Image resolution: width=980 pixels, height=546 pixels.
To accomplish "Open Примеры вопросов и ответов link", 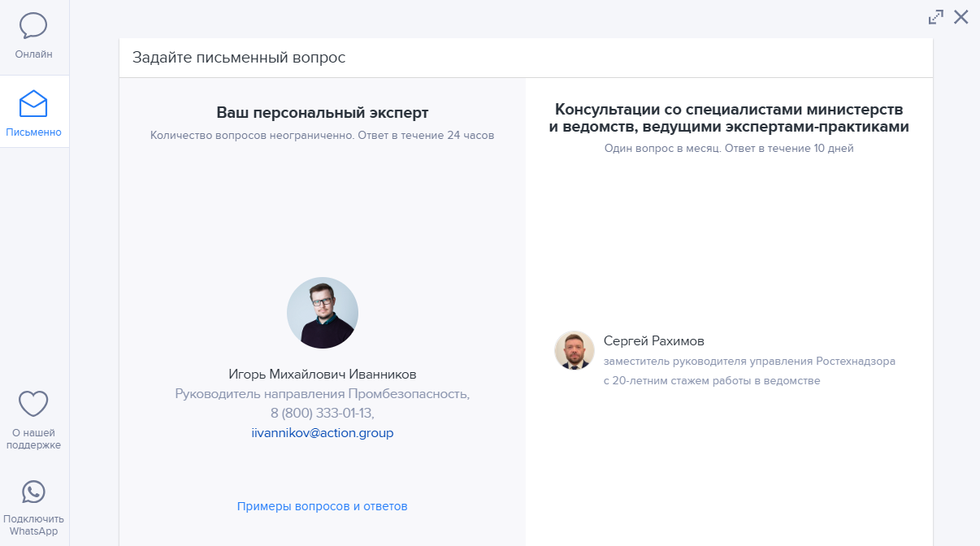I will click(323, 506).
